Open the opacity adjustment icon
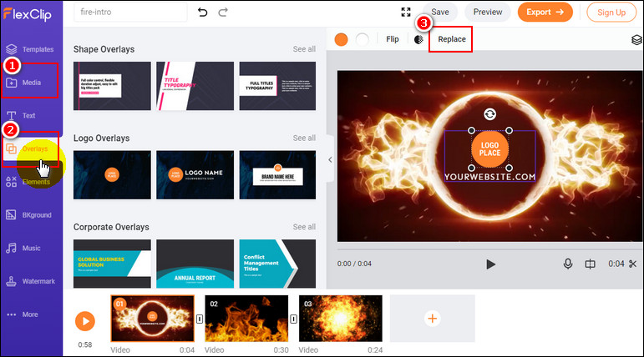 [418, 39]
